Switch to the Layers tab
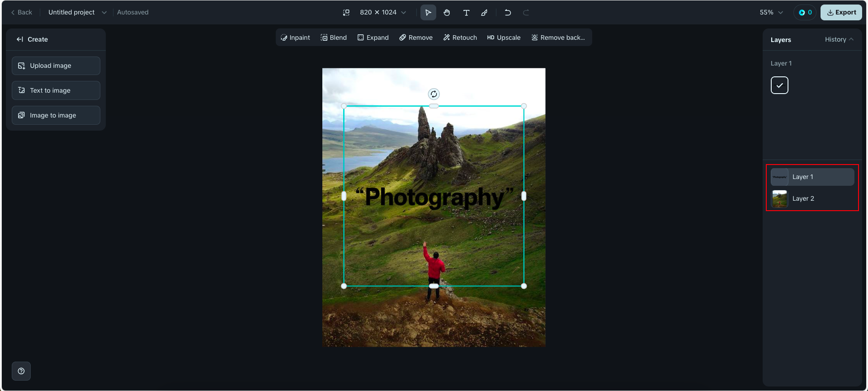Screen dimensions: 868x391 781,40
